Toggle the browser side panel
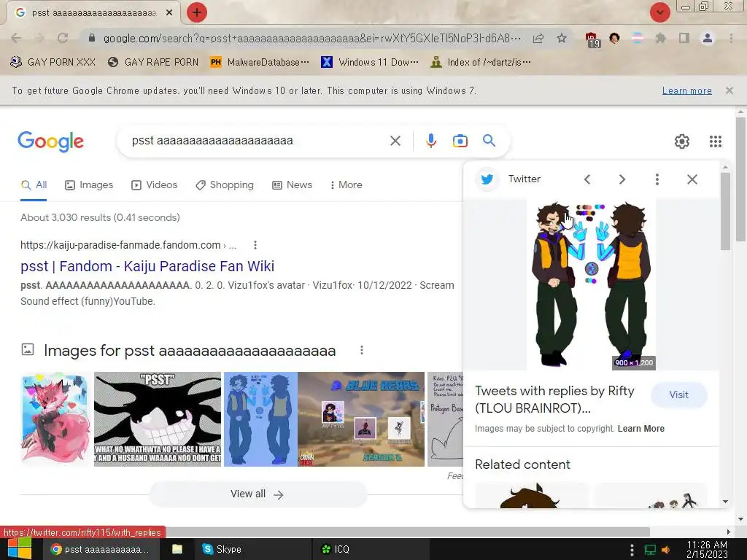Screen dimensions: 747x560 click(x=684, y=38)
